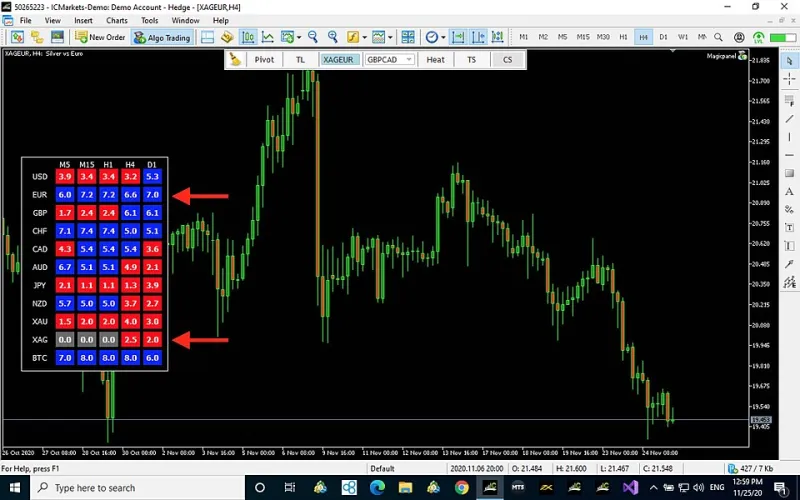The image size is (800, 500).
Task: Click the green connection level bar
Action: [x=783, y=37]
